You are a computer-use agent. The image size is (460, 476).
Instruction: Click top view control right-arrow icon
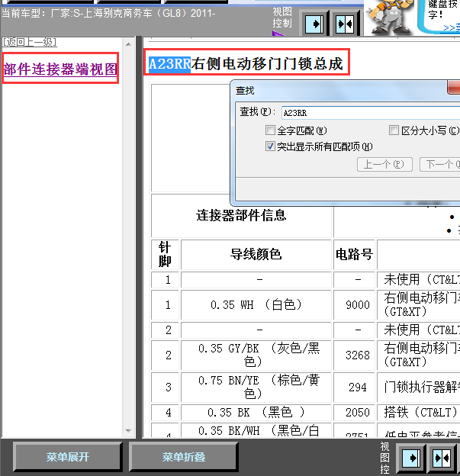[x=314, y=24]
